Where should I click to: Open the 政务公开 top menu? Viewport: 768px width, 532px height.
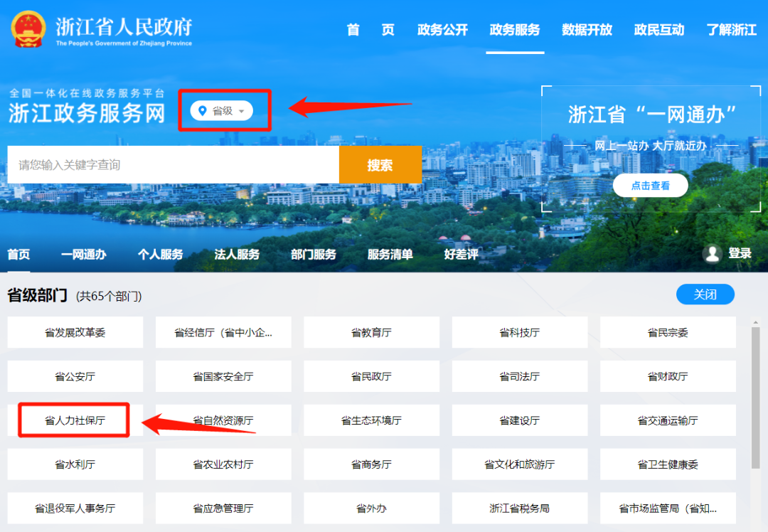pos(442,30)
